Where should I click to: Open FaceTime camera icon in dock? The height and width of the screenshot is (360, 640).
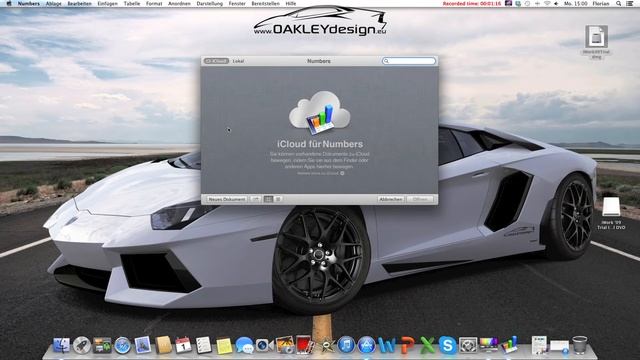pyautogui.click(x=264, y=345)
